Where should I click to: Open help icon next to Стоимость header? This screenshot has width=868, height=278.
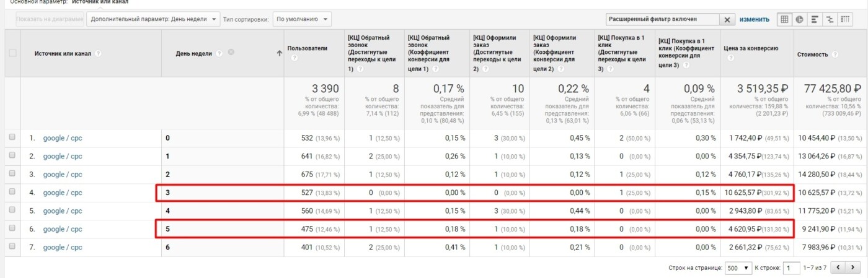click(x=834, y=54)
